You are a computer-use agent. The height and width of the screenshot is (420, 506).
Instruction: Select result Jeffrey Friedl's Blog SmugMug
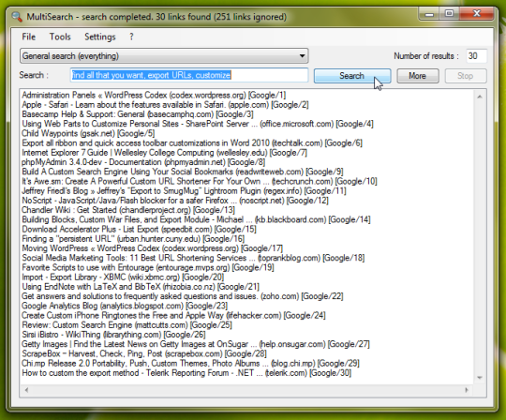(x=184, y=191)
